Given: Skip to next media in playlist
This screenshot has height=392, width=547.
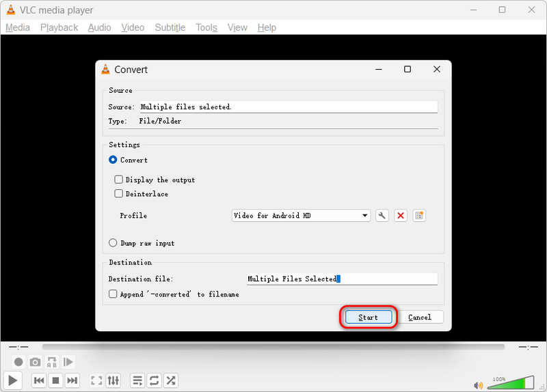Looking at the screenshot, I should [72, 380].
